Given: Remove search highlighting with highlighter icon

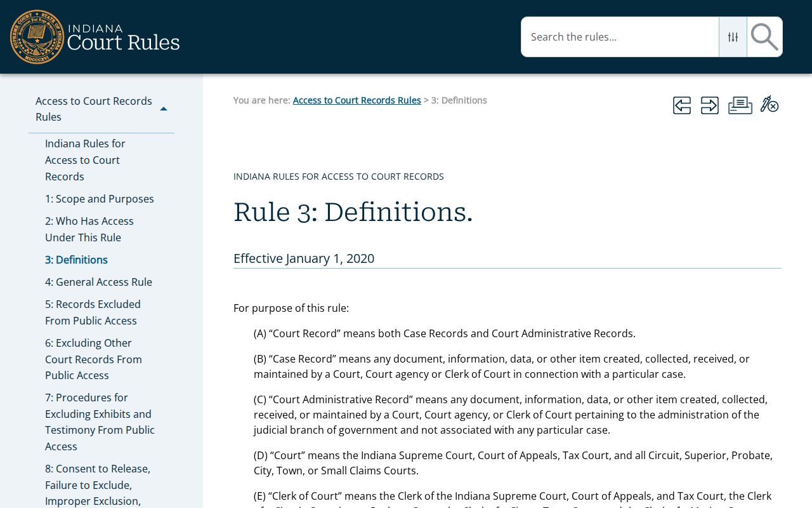Looking at the screenshot, I should (x=769, y=105).
